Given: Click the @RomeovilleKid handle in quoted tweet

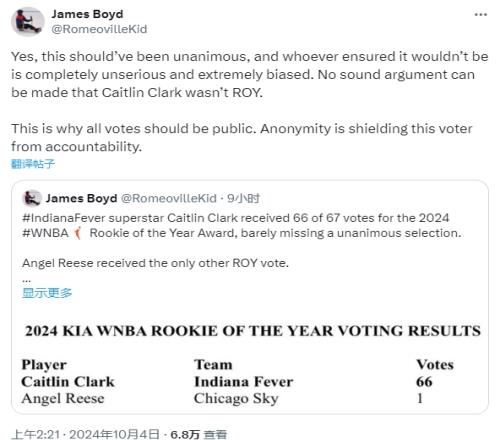Looking at the screenshot, I should click(x=169, y=199).
